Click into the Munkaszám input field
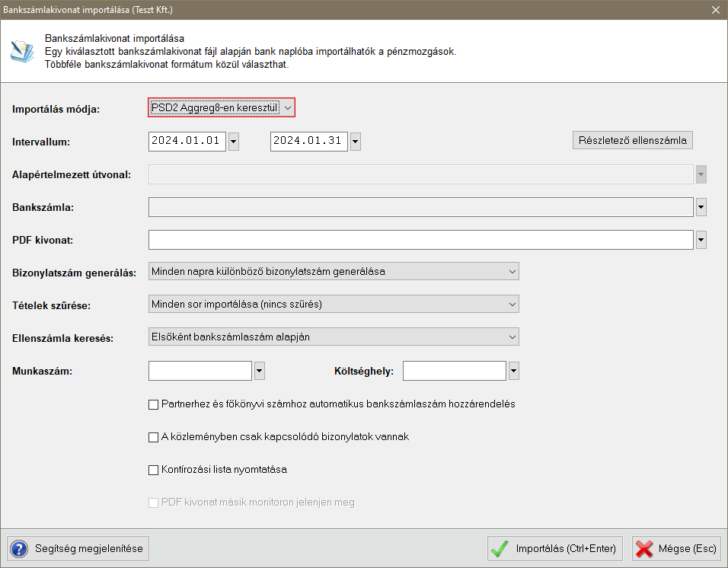 [200, 371]
